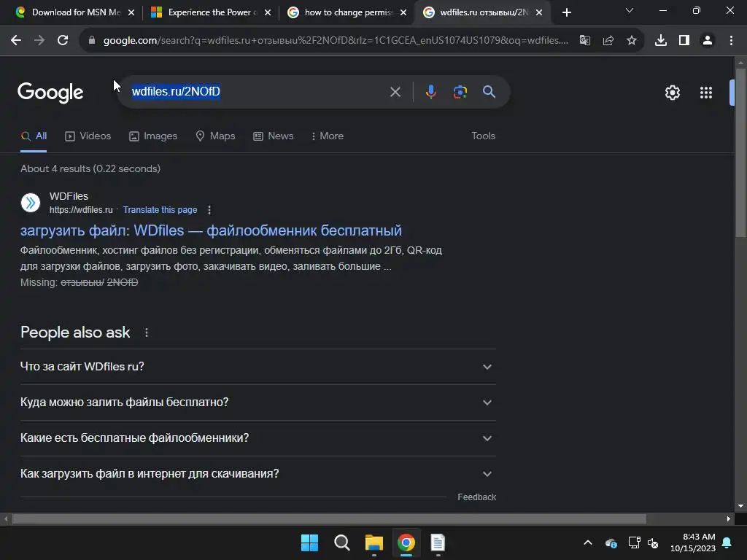Open Windows taskbar search
The height and width of the screenshot is (560, 747).
(x=342, y=542)
